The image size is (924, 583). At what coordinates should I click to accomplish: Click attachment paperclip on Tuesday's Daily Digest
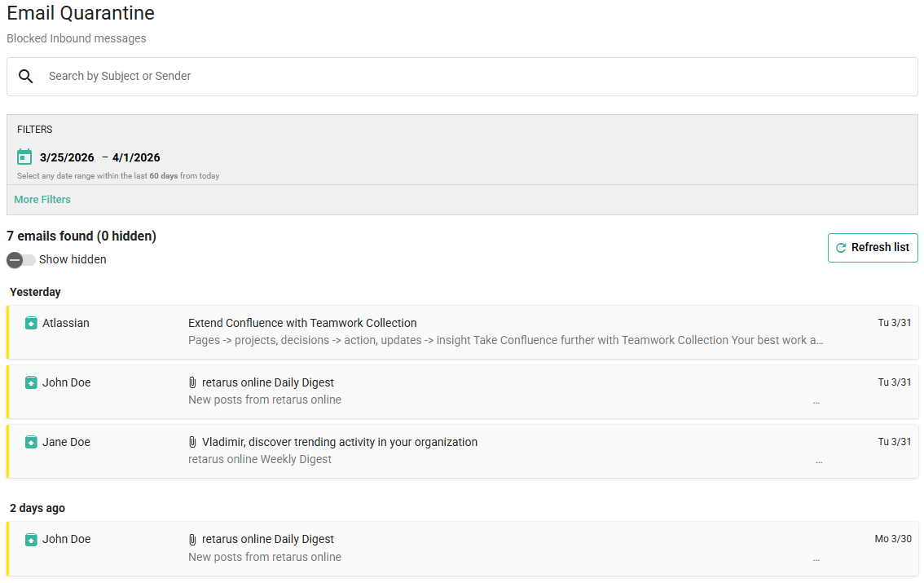tap(193, 382)
